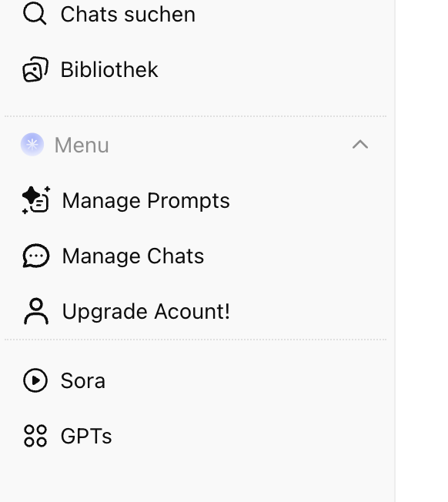The width and height of the screenshot is (448, 502).
Task: Click the purple Menu asterisk icon
Action: click(x=32, y=145)
